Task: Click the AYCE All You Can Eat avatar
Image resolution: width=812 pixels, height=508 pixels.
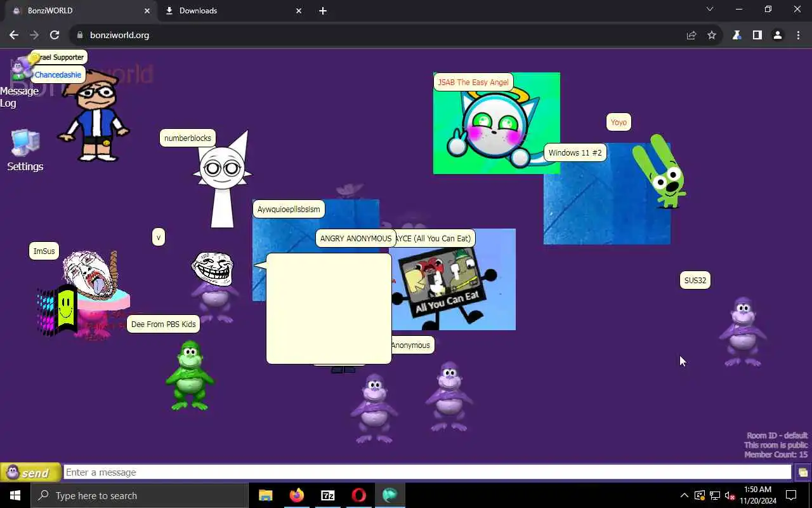Action: click(x=452, y=279)
